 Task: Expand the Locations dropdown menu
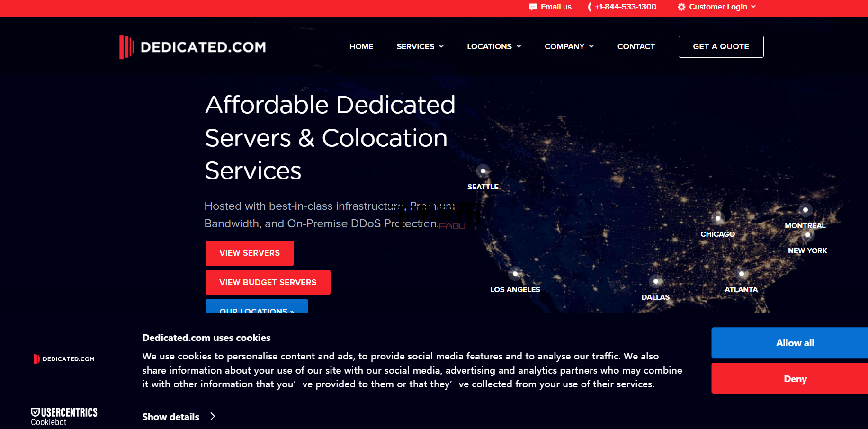tap(493, 46)
